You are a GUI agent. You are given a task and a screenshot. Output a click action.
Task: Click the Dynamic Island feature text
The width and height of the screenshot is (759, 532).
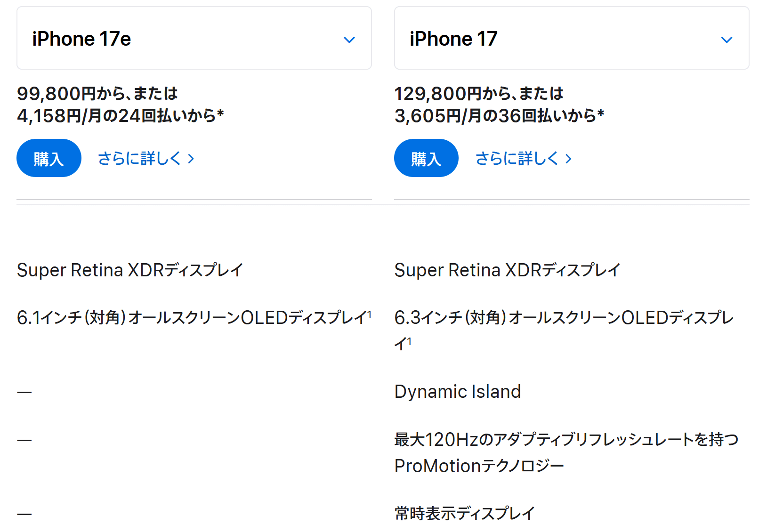pos(458,392)
